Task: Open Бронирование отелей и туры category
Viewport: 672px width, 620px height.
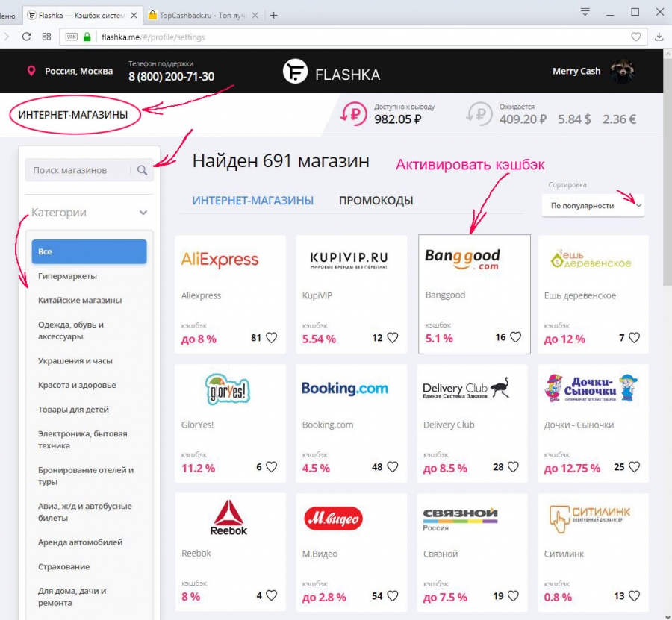Action: pyautogui.click(x=86, y=476)
